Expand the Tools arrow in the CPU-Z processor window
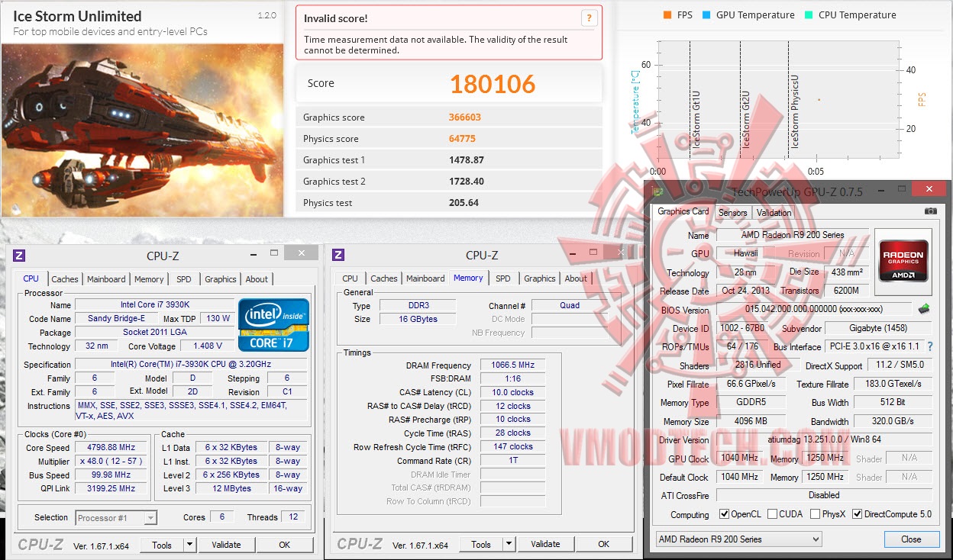 (x=190, y=545)
